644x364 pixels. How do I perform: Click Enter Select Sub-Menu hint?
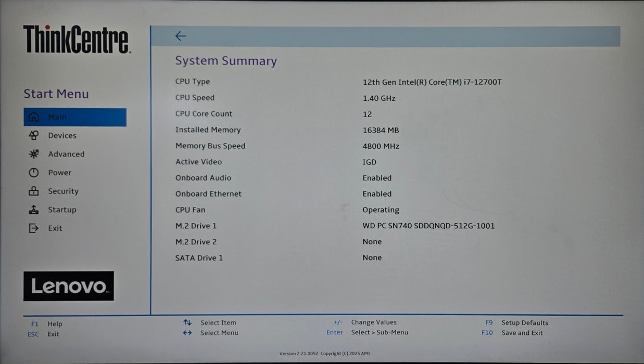(x=367, y=332)
